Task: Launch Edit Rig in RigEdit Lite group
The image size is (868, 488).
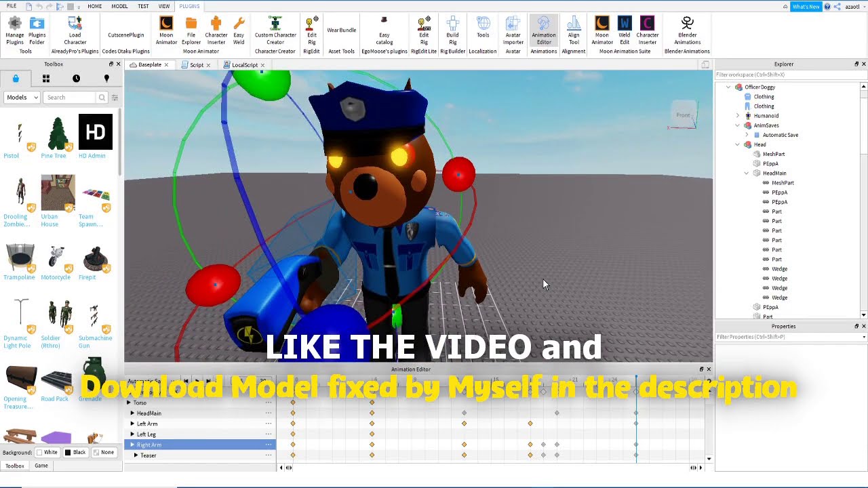Action: pyautogui.click(x=424, y=31)
